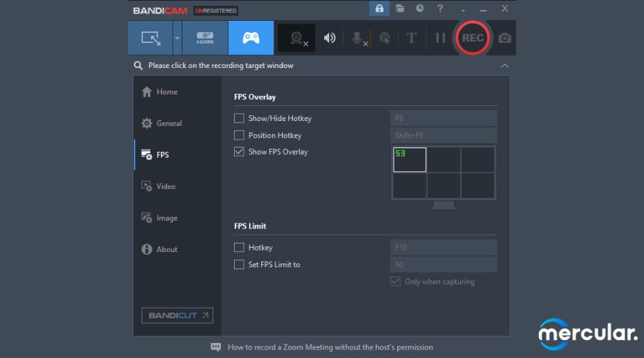The height and width of the screenshot is (358, 644).
Task: Open the BANDICUT link button
Action: tap(177, 315)
